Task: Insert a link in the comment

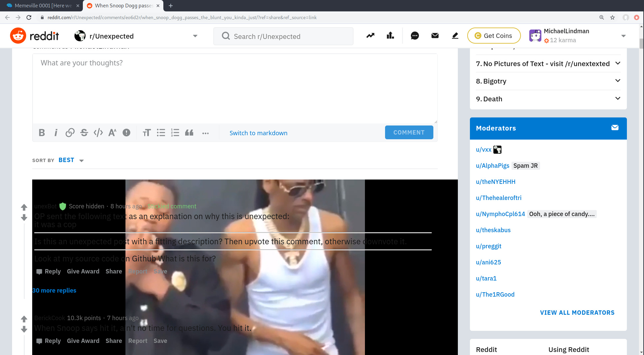Action: click(x=70, y=133)
